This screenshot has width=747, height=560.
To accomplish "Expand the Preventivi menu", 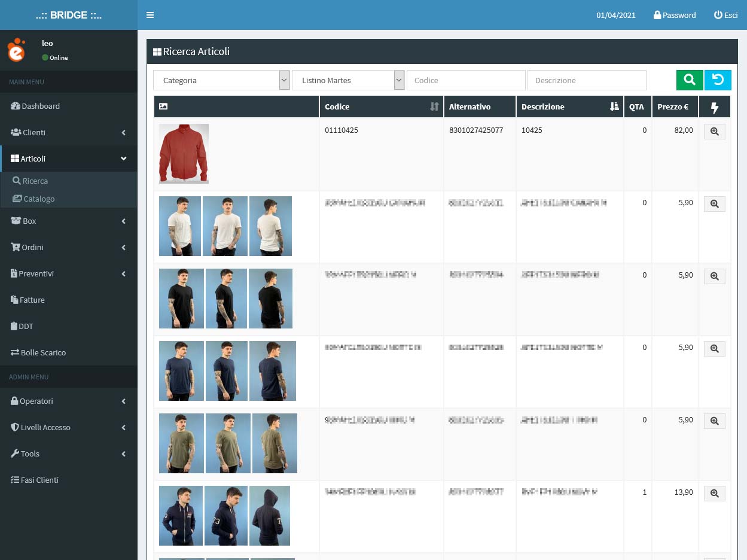I will click(69, 273).
